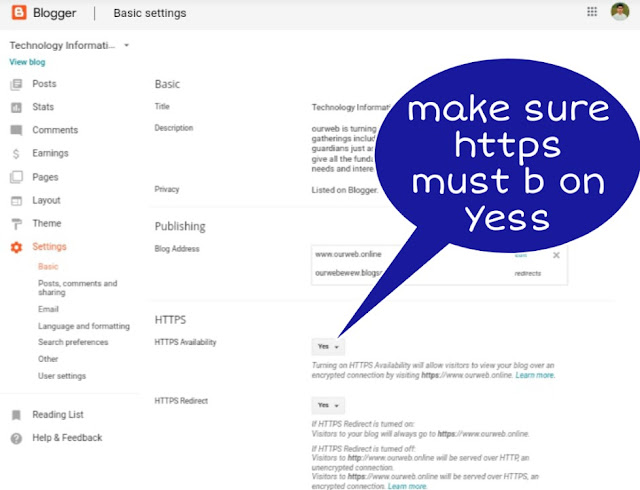Click the redirects text in address box
The height and width of the screenshot is (490, 640).
click(x=528, y=273)
